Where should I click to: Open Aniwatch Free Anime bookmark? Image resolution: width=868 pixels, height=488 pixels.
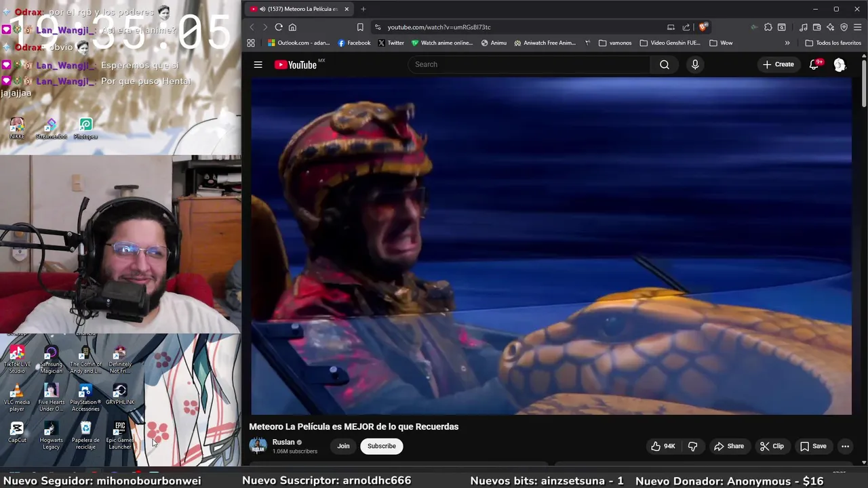point(545,43)
